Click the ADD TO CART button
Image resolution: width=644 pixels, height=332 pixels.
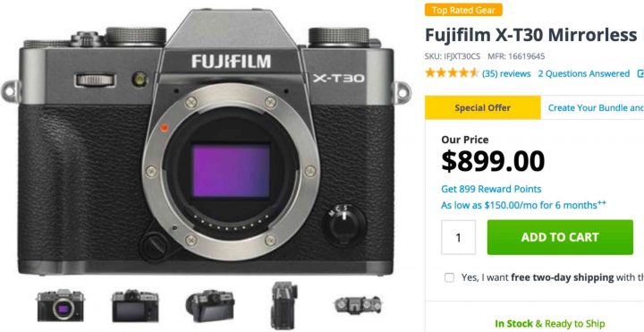point(560,237)
